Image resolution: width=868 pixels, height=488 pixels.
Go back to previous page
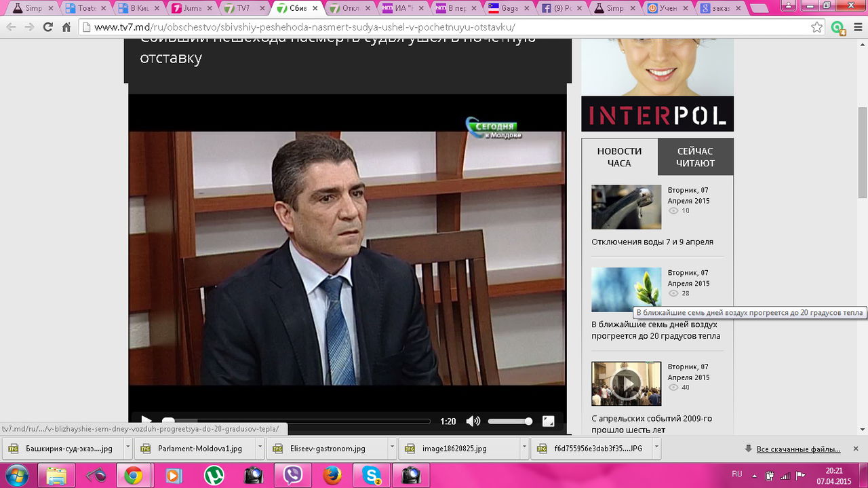pyautogui.click(x=11, y=27)
